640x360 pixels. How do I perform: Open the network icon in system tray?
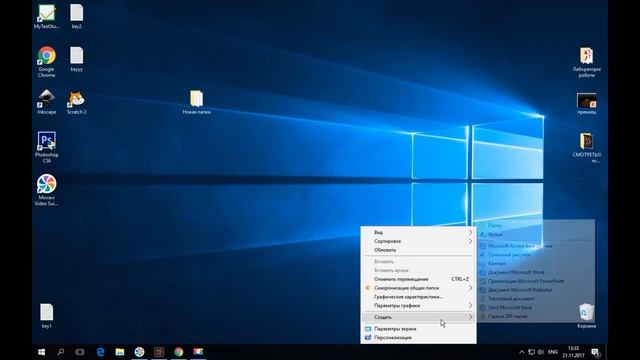click(x=531, y=352)
